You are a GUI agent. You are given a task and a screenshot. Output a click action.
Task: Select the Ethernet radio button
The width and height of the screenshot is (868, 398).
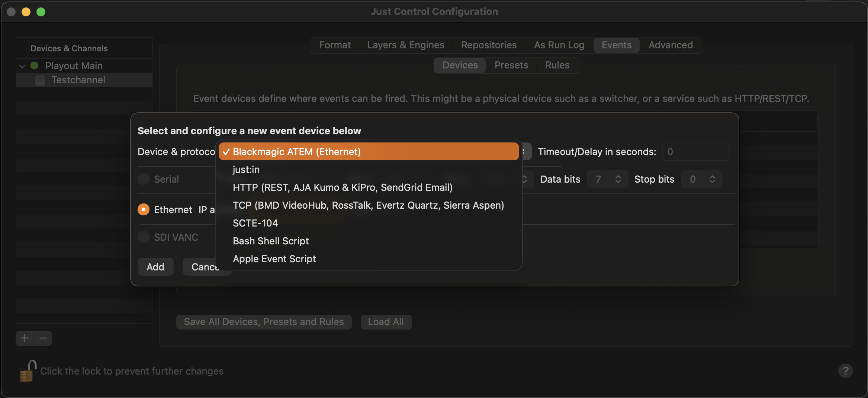click(144, 209)
